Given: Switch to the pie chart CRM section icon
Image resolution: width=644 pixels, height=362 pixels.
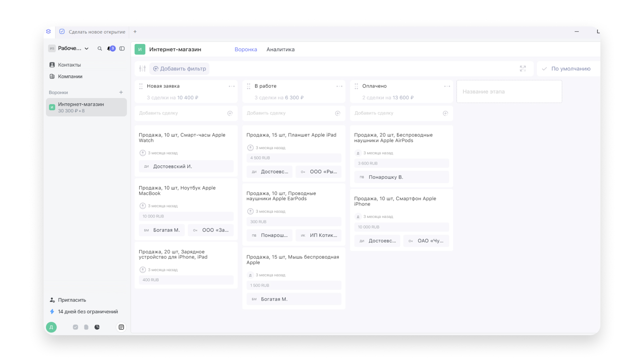Looking at the screenshot, I should point(97,327).
